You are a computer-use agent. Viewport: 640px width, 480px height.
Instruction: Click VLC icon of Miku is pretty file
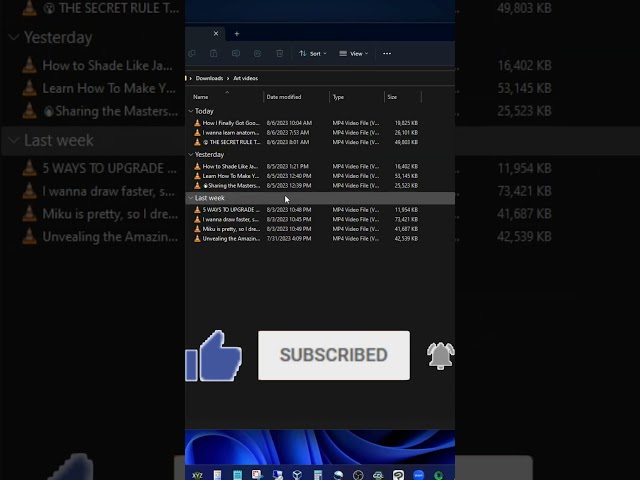pos(197,229)
